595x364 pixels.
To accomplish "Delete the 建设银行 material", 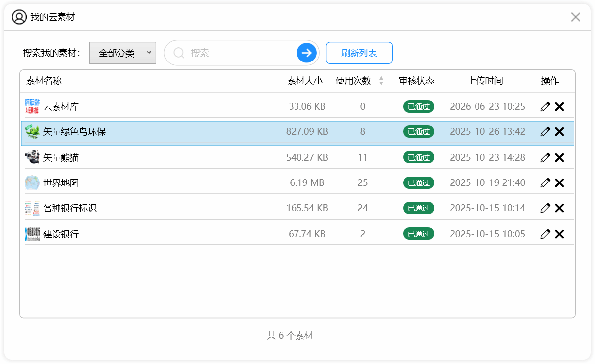I will click(559, 234).
